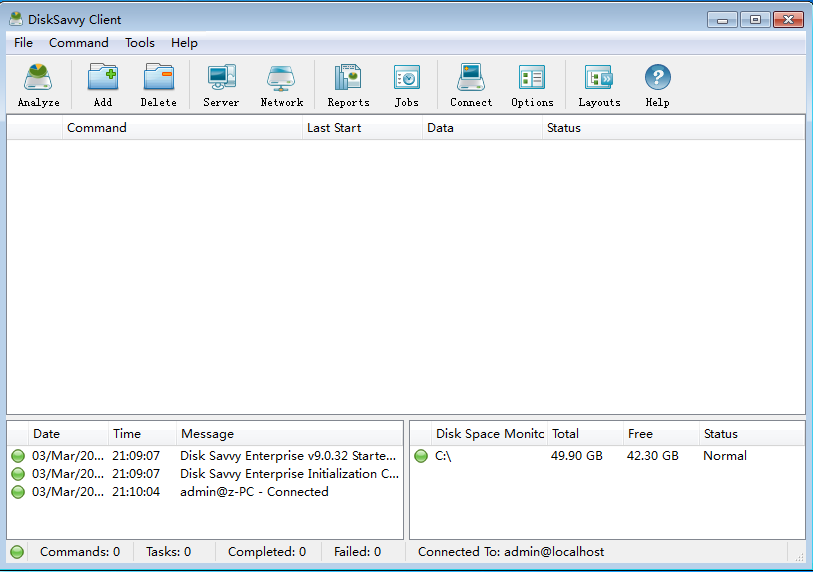Click the Date column header in log
Viewport: 813px width, 572px height.
[68, 434]
